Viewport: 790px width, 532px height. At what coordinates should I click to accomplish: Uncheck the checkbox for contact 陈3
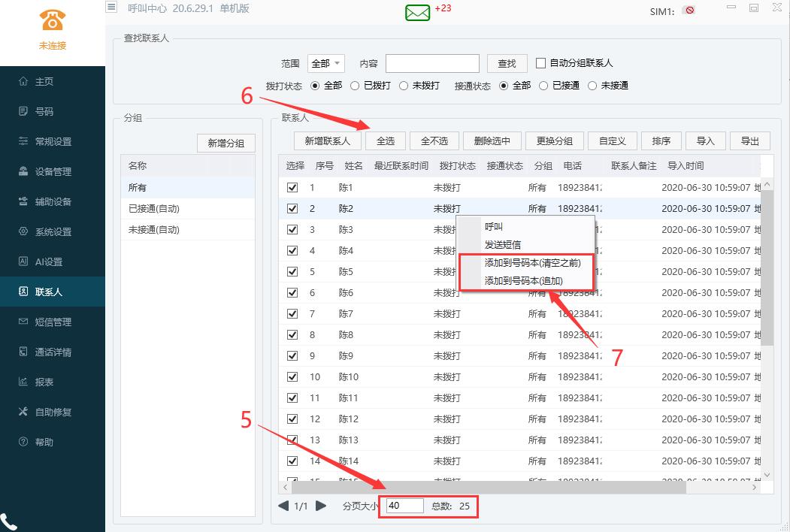[x=292, y=229]
